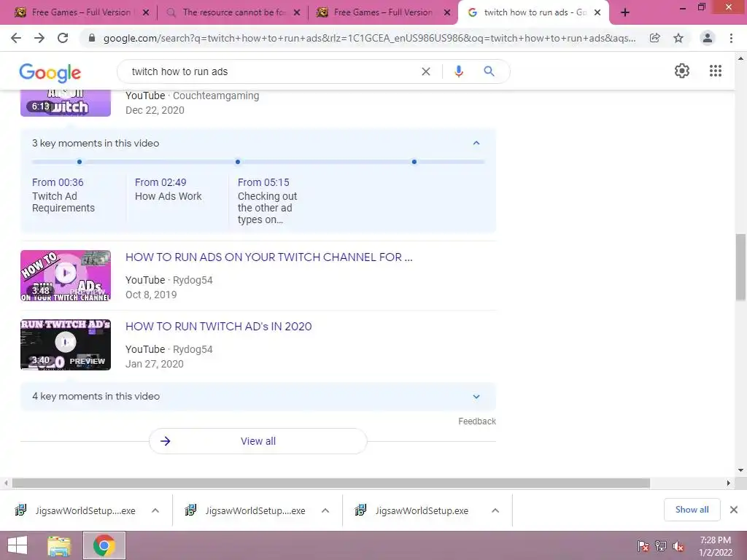Click the 02:49 marker on video timeline
The width and height of the screenshot is (747, 560).
coord(238,162)
